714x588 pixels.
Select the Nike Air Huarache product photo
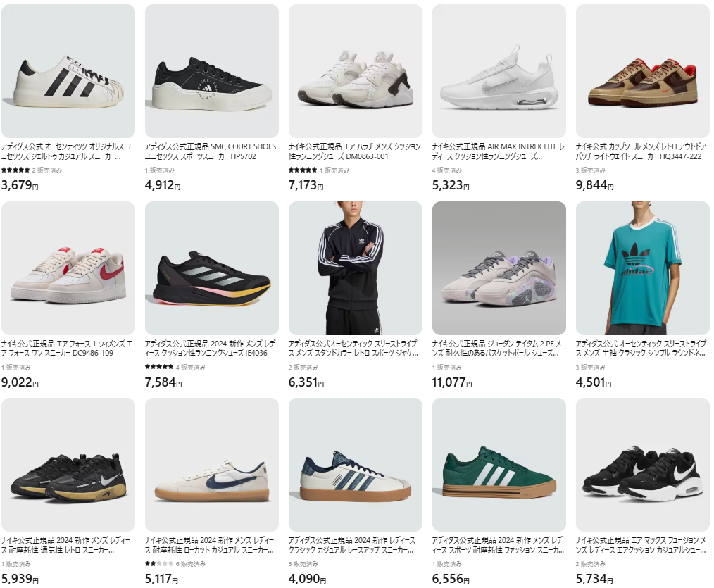[x=356, y=71]
